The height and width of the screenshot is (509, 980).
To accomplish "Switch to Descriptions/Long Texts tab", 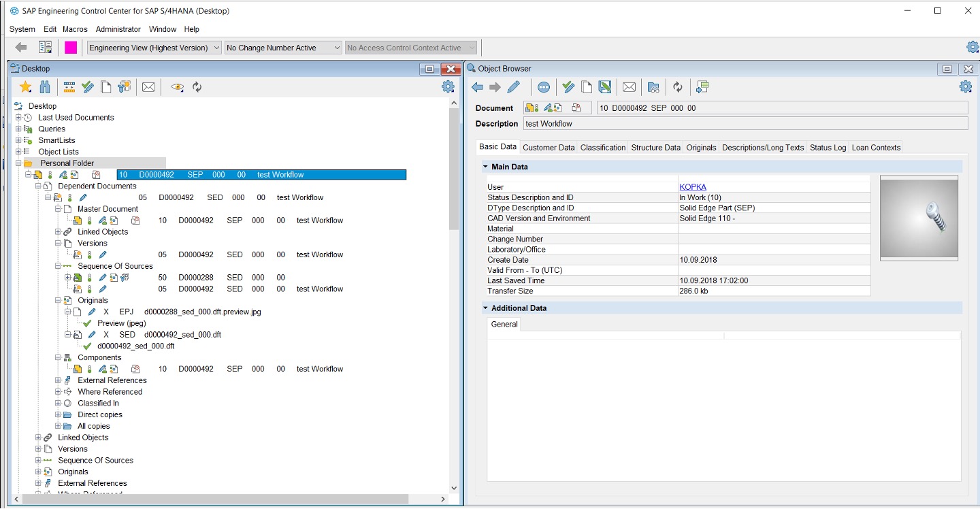I will click(x=763, y=147).
